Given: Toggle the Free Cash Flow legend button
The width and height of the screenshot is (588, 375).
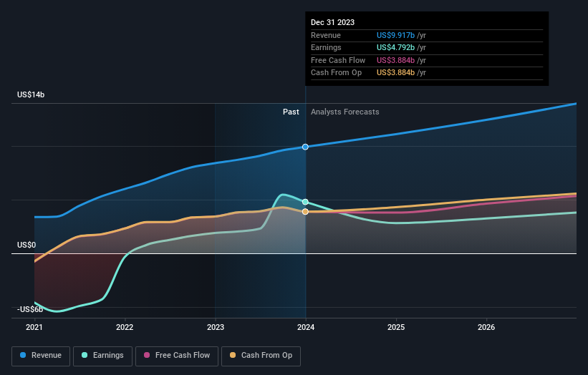Looking at the screenshot, I should (177, 356).
